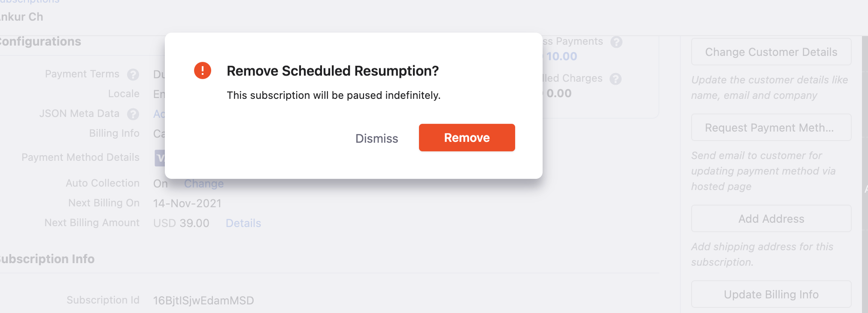Dismiss the Remove Scheduled Resumption dialog
This screenshot has width=868, height=313.
click(376, 138)
